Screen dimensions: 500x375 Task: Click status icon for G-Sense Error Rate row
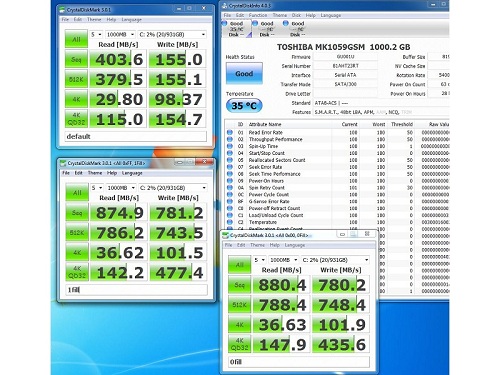coord(230,201)
